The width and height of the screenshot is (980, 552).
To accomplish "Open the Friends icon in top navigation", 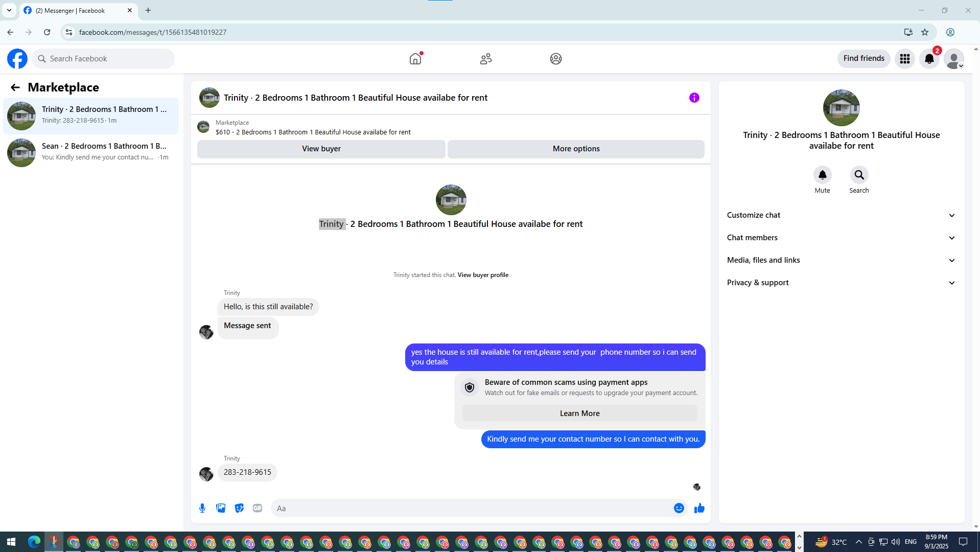I will coord(486,59).
